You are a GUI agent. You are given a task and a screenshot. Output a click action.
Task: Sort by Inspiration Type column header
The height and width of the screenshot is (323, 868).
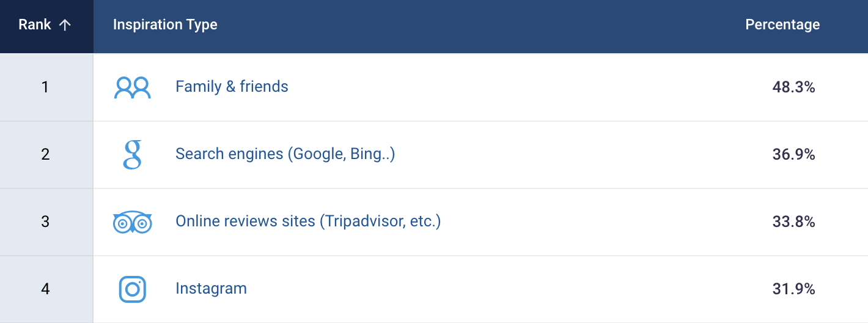[165, 25]
